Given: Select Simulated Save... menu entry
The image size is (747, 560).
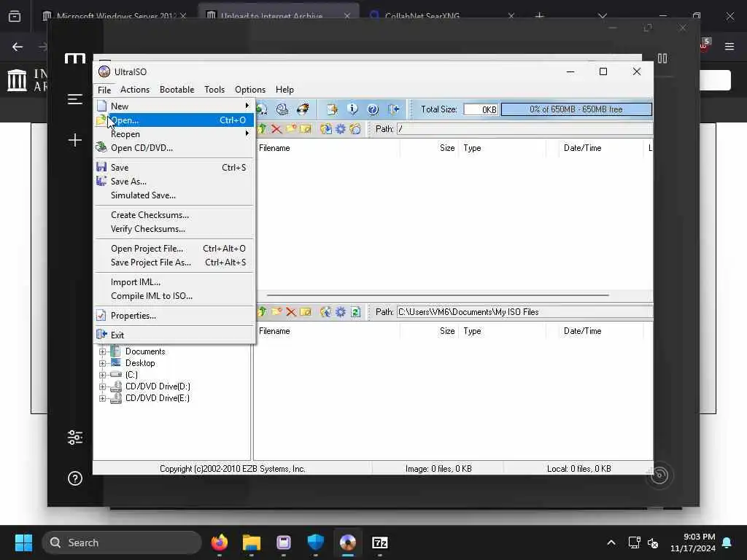Looking at the screenshot, I should (x=174, y=195).
